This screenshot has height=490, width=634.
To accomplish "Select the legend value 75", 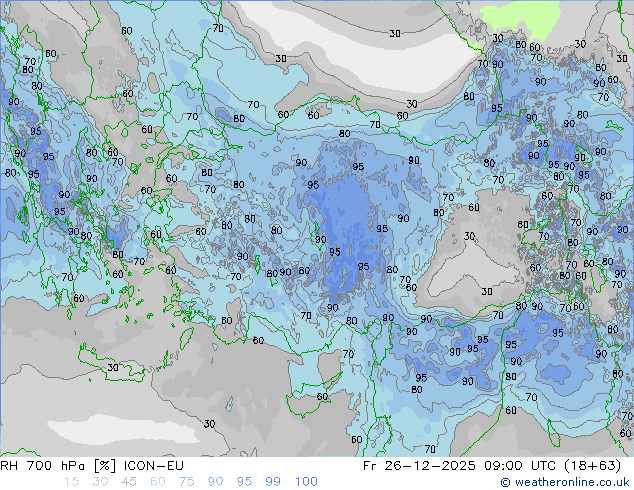I will (186, 482).
